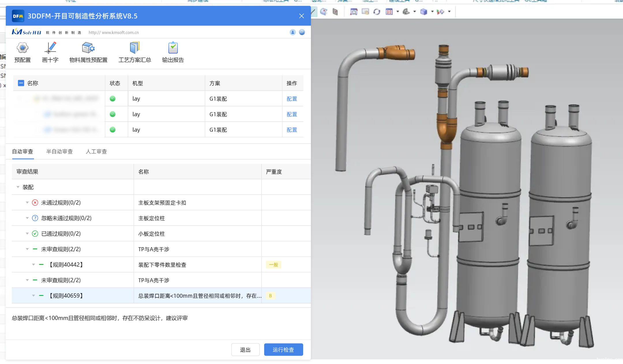623x364 pixels.
Task: Collapse the 【规则40659】 tree item
Action: (x=33, y=296)
